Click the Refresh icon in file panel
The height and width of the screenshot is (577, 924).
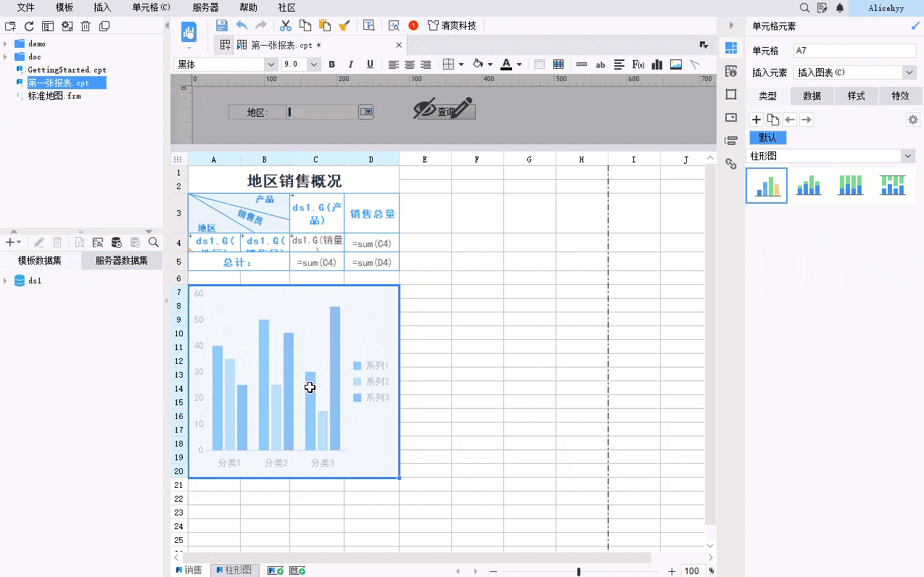click(x=29, y=26)
